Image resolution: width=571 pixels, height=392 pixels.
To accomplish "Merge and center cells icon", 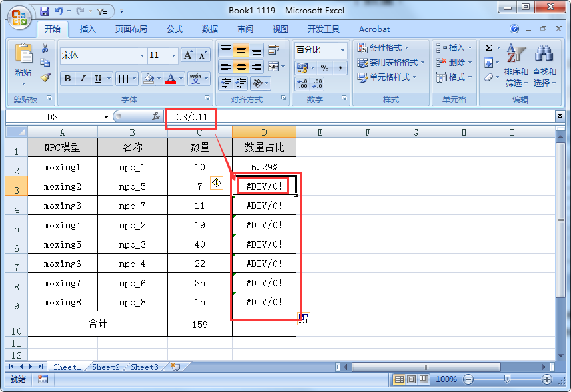I will (x=273, y=66).
